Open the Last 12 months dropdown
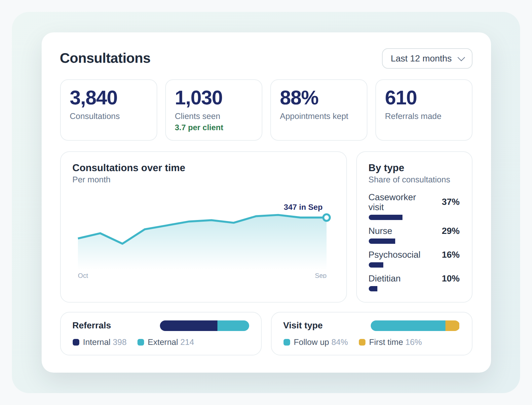The width and height of the screenshot is (532, 405). click(x=427, y=58)
